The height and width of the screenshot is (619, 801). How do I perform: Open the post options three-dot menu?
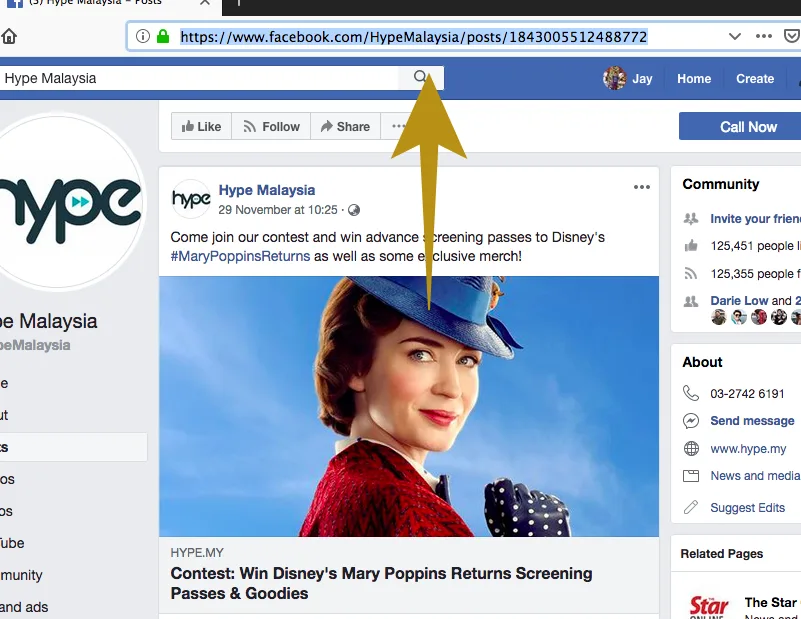[x=641, y=187]
